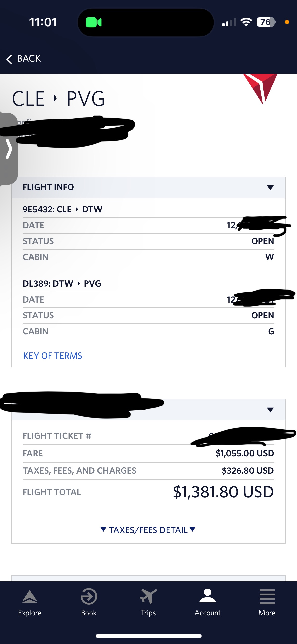Image resolution: width=297 pixels, height=644 pixels.
Task: Tap the home indicator bar at bottom
Action: (148, 636)
